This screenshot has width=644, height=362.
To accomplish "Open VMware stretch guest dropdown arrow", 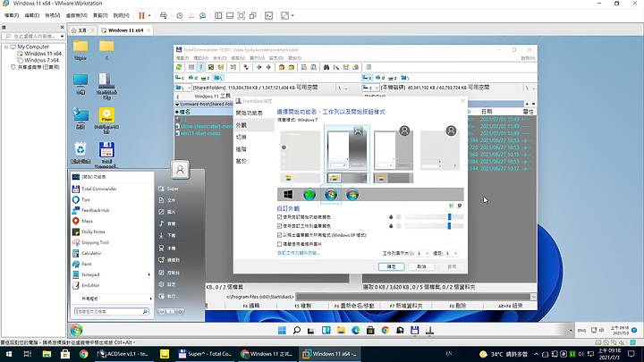I will coord(292,15).
